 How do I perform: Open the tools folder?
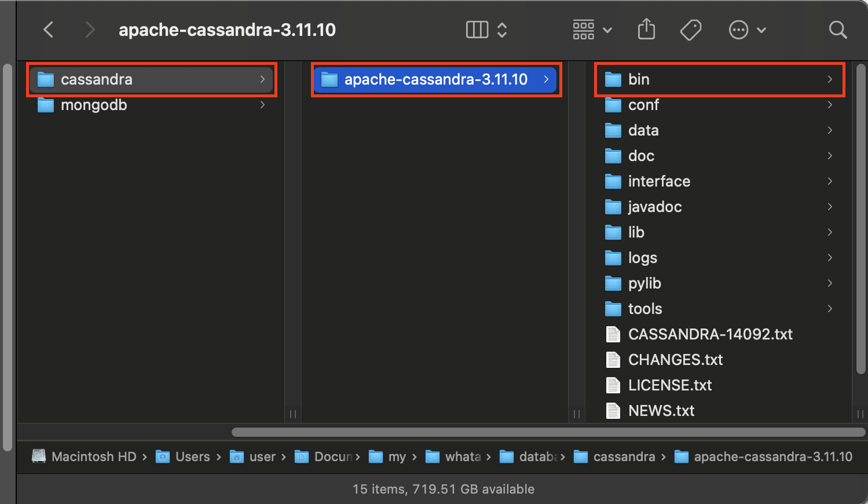719,309
